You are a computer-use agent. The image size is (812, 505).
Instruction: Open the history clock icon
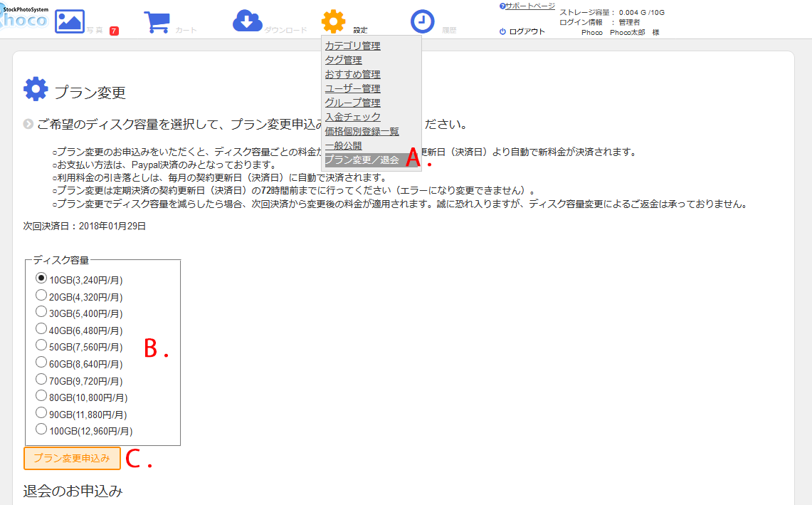click(x=423, y=21)
